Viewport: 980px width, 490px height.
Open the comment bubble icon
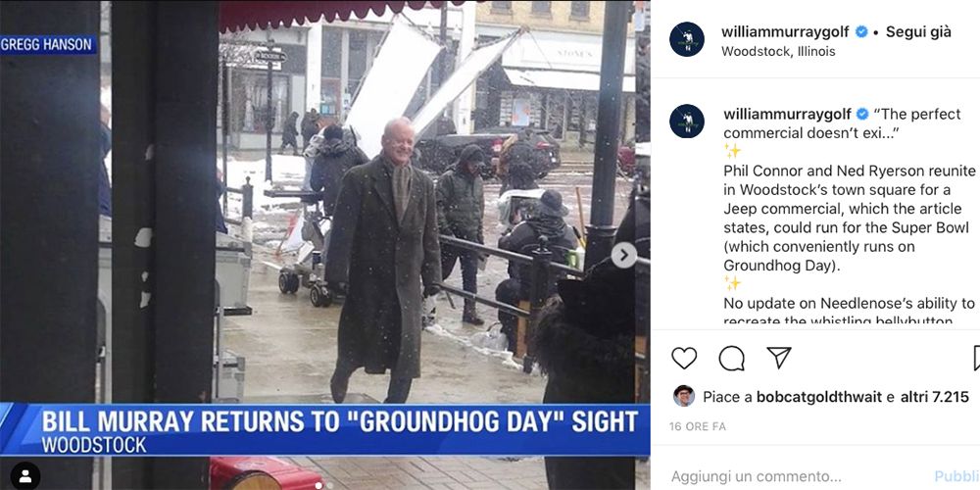[731, 358]
